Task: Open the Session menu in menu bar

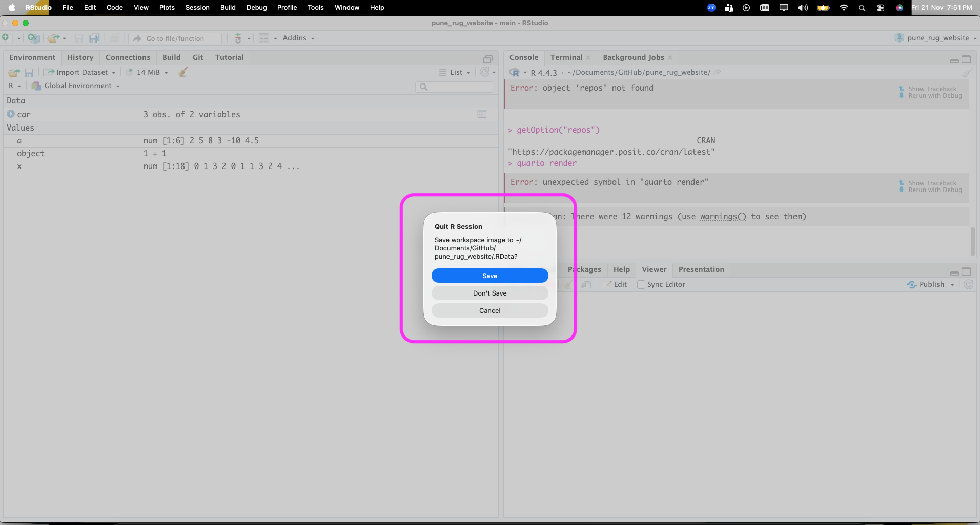Action: coord(197,7)
